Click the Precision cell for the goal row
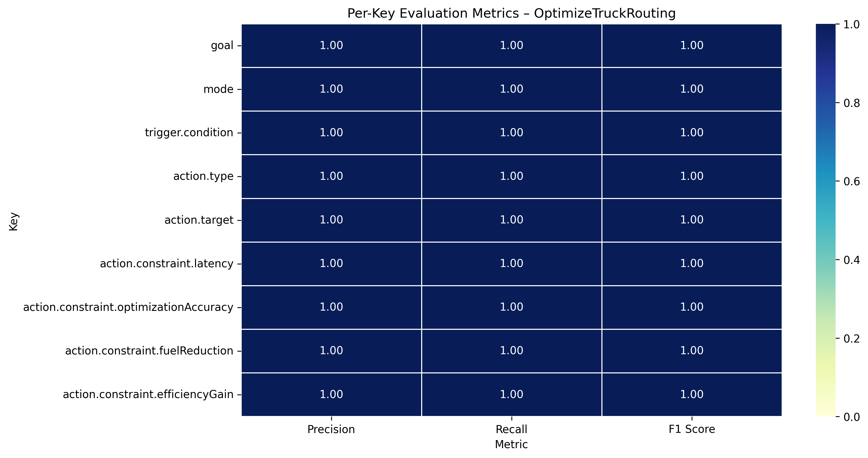 click(x=331, y=45)
